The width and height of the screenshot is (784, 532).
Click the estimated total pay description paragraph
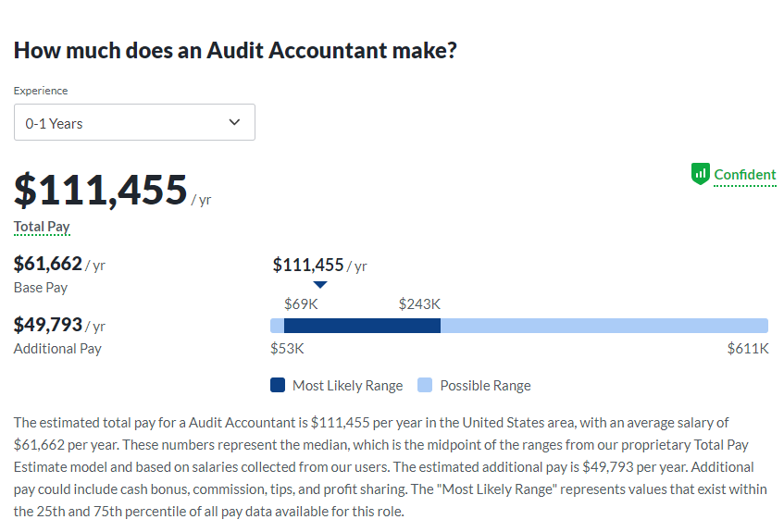[x=391, y=467]
